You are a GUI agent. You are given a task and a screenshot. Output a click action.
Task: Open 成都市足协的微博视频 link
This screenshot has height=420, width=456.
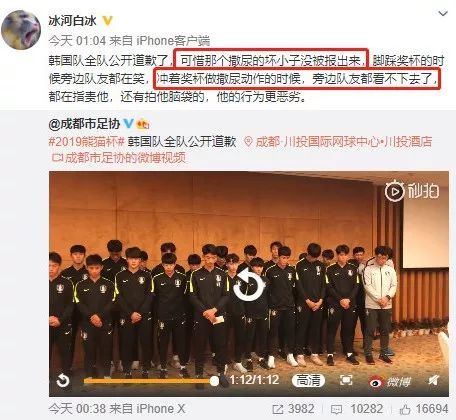tap(119, 158)
